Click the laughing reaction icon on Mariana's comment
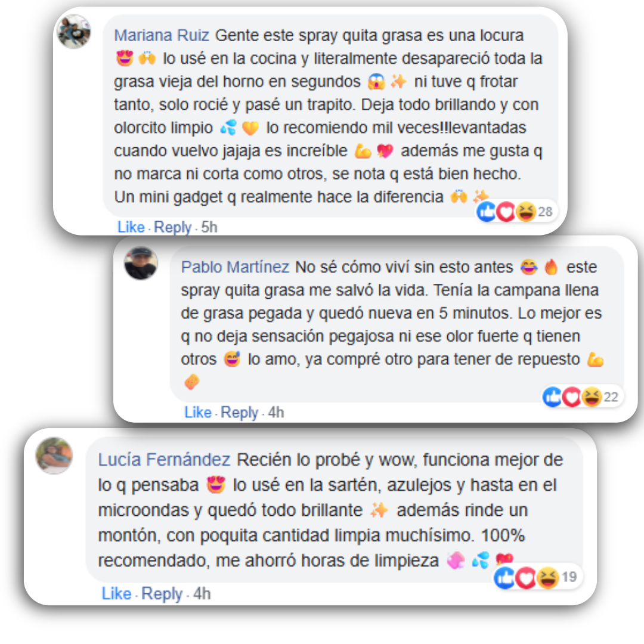Screen dimensions: 644x644 point(526,212)
